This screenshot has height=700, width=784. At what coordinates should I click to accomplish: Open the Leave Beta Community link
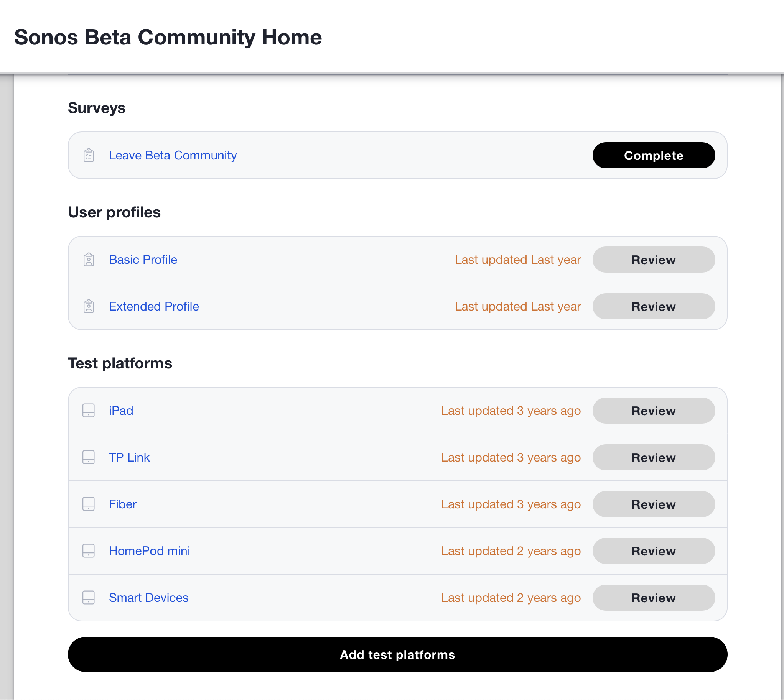click(173, 155)
